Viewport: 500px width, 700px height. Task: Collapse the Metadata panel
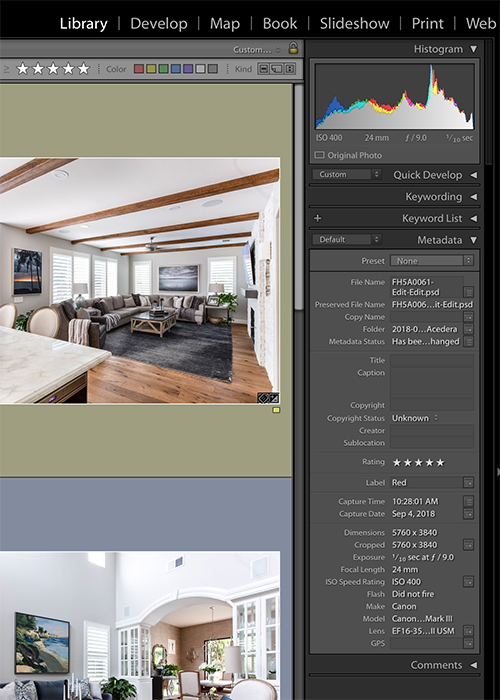pyautogui.click(x=474, y=240)
